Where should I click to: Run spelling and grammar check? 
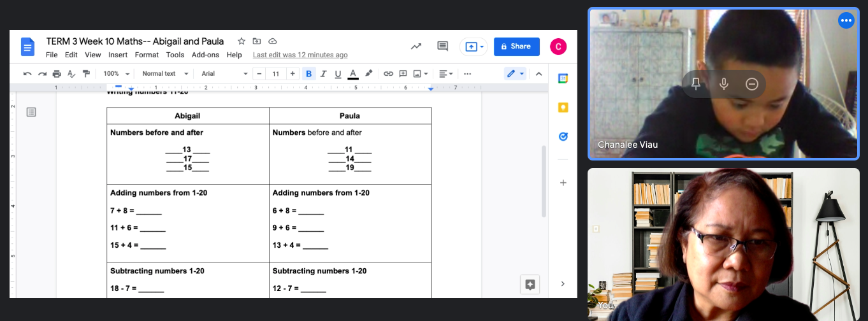pyautogui.click(x=71, y=74)
